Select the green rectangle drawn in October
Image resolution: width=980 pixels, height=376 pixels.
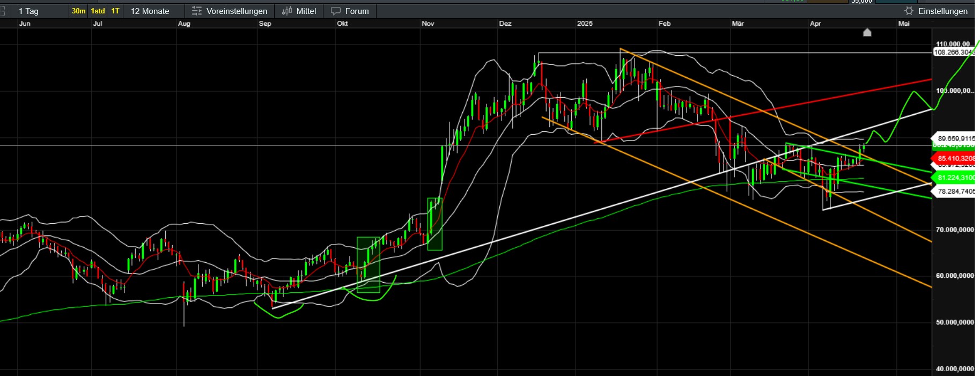tap(369, 264)
